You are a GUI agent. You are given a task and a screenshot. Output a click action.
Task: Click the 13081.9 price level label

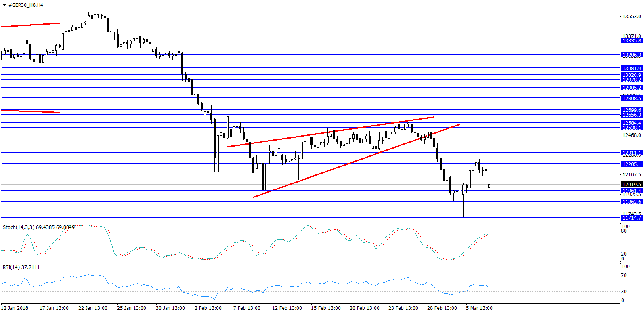631,68
